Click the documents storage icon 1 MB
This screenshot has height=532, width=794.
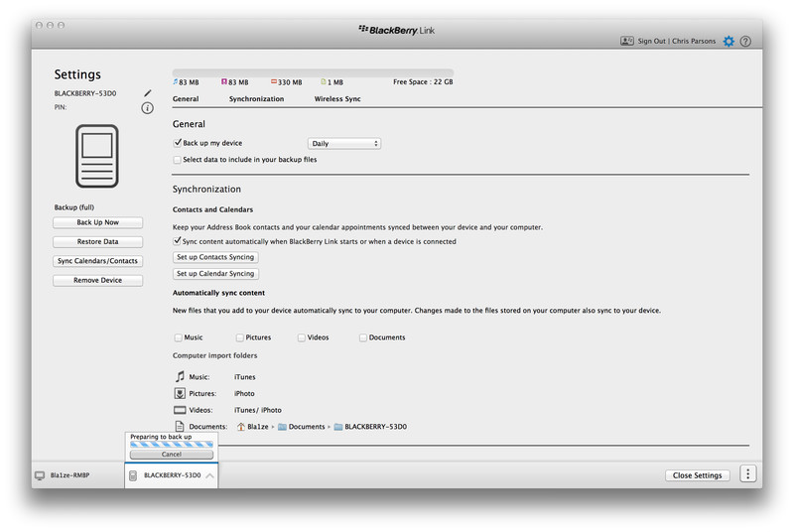324,81
